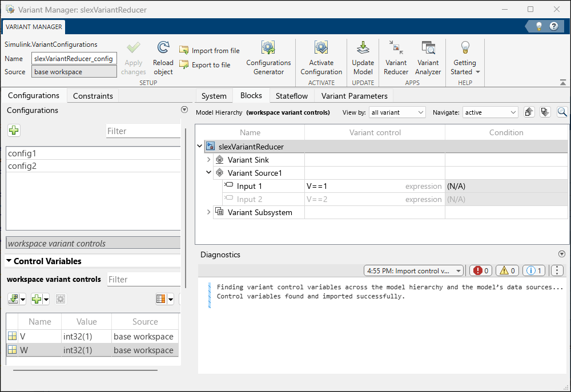The width and height of the screenshot is (571, 392).
Task: Click V==1 variant control cell
Action: (x=375, y=186)
